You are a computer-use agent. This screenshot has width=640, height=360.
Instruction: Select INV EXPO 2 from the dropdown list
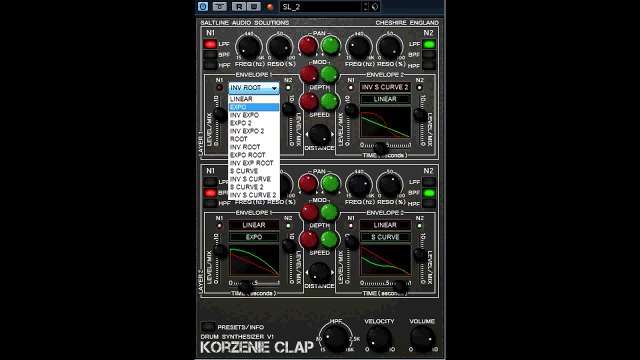click(253, 131)
